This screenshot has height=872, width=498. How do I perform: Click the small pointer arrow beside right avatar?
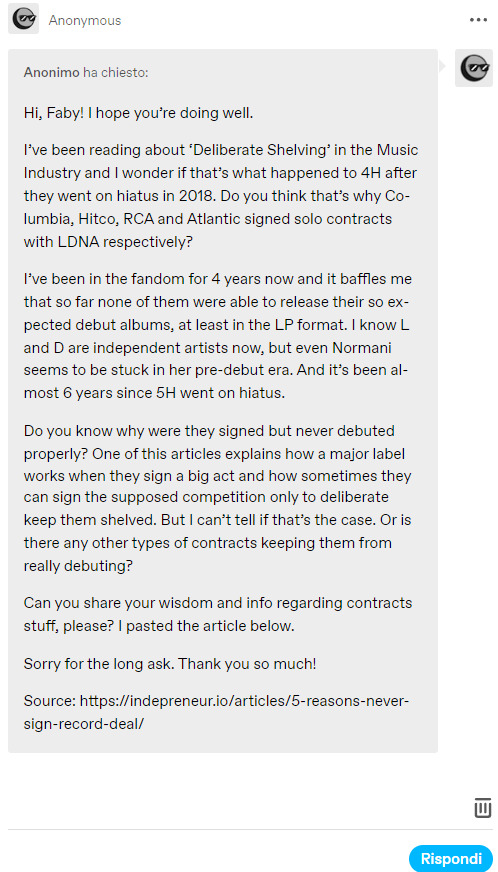click(442, 66)
